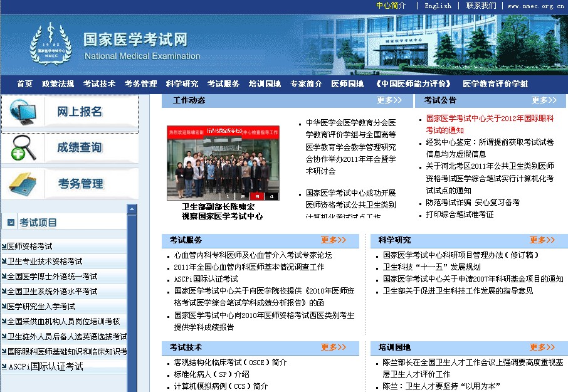Click caption 卫生部副部长陈啸宏视察国家医学考试中心
Image resolution: width=568 pixels, height=392 pixels.
click(x=222, y=211)
